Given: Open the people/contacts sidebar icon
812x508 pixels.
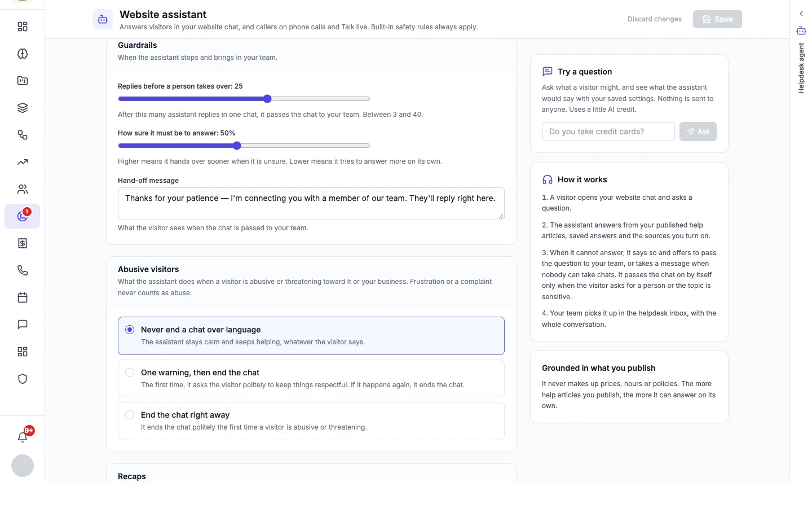Looking at the screenshot, I should pyautogui.click(x=23, y=189).
